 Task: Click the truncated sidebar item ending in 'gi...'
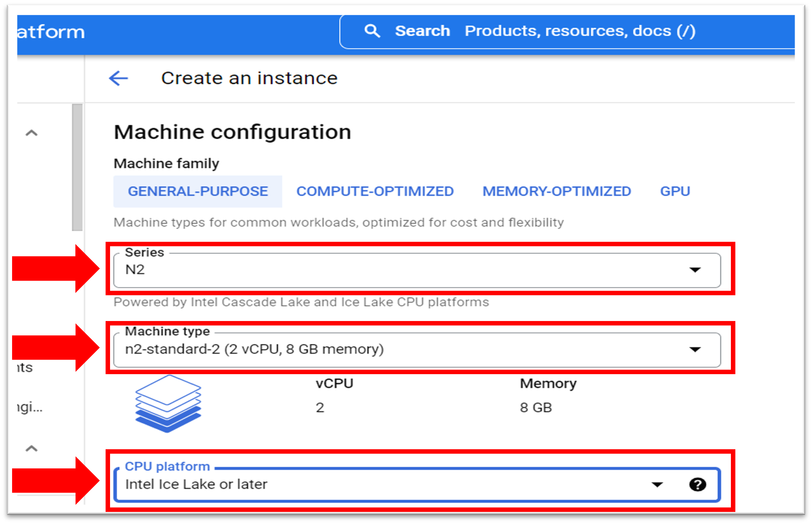(30, 407)
